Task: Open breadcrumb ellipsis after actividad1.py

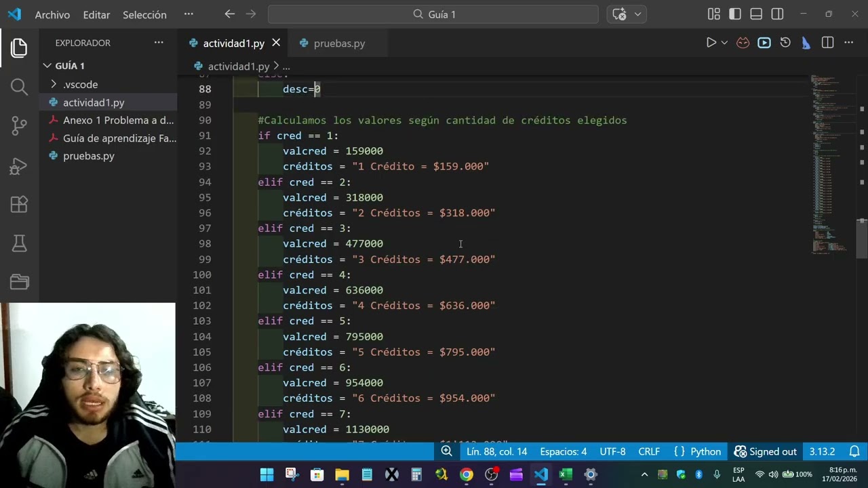Action: click(x=286, y=66)
